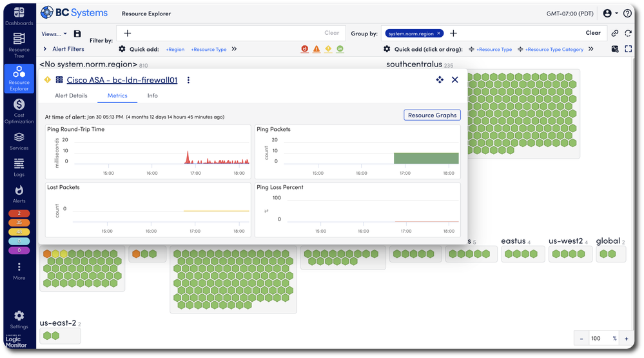Open Cost Optimization in the sidebar
644x358 pixels.
(19, 111)
